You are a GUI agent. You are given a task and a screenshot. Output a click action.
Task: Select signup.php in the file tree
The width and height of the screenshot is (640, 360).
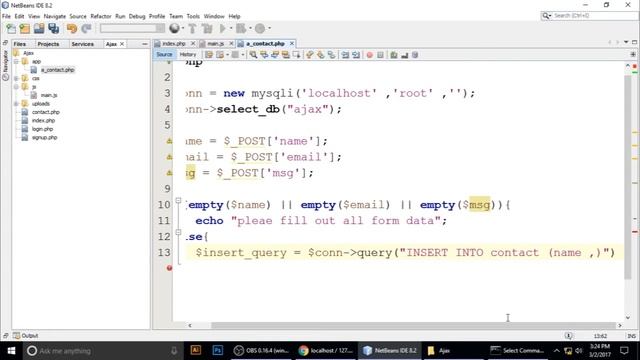(x=44, y=138)
